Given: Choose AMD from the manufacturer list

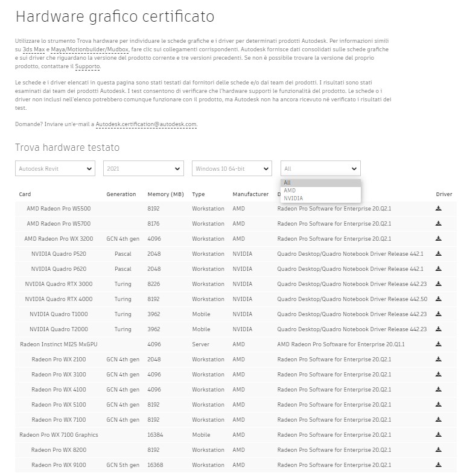Looking at the screenshot, I should (x=320, y=190).
